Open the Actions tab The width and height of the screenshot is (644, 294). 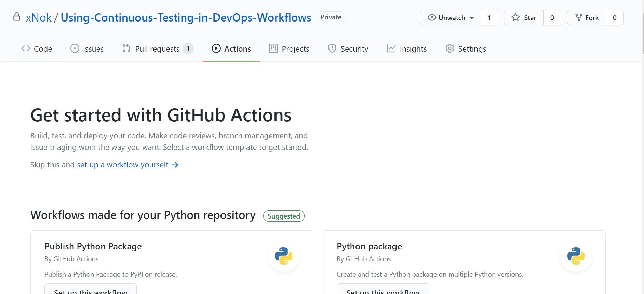tap(231, 49)
